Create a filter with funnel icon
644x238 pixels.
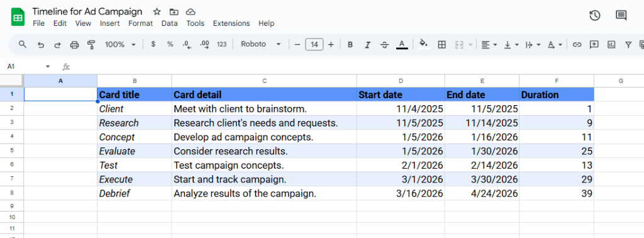click(x=628, y=45)
